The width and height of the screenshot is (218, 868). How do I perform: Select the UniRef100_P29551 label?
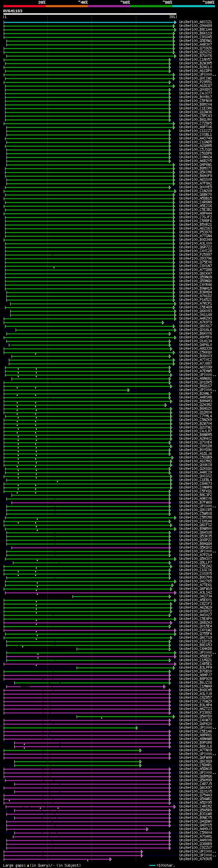[x=196, y=82]
